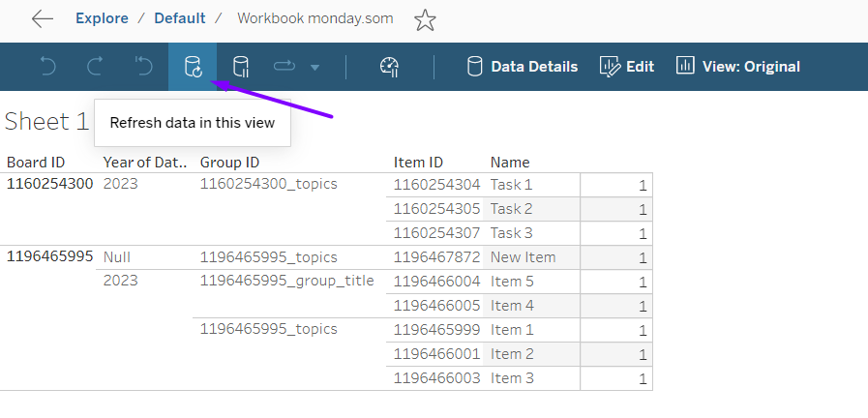Screen dimensions: 868x418
Task: Open the Default project breadcrumb
Action: [180, 18]
